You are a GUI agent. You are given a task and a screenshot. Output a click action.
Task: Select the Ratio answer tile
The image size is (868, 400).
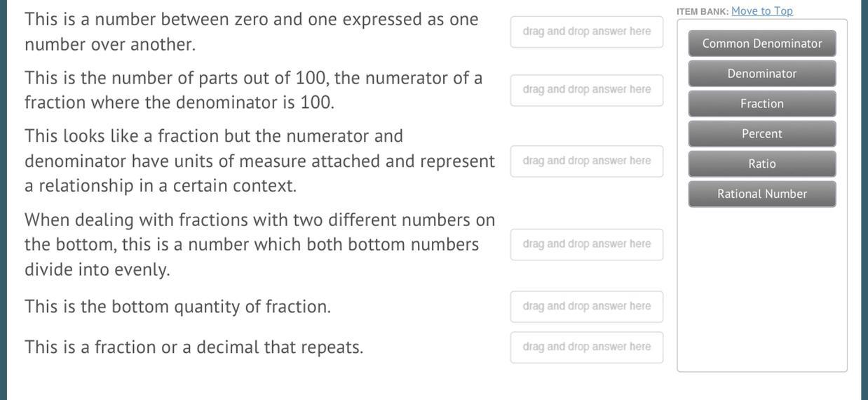(x=762, y=164)
